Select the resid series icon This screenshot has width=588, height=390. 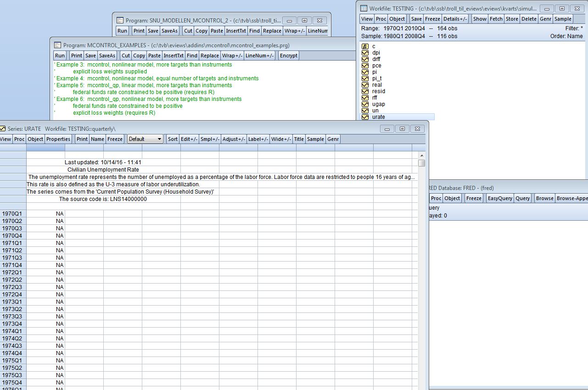coord(365,91)
